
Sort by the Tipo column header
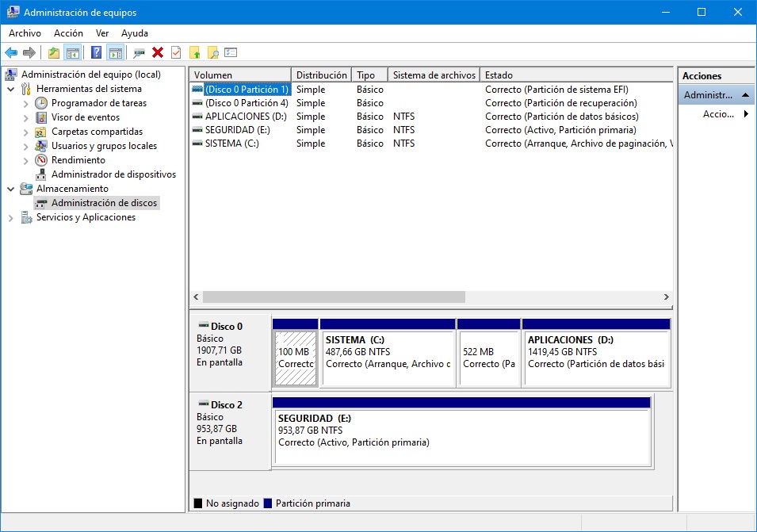pyautogui.click(x=370, y=75)
